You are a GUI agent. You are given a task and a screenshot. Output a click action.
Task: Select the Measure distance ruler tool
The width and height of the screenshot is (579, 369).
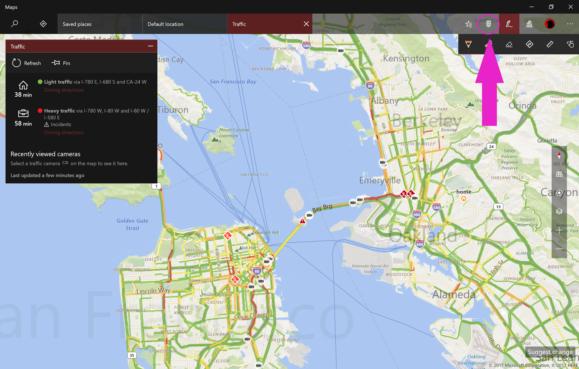pyautogui.click(x=549, y=44)
